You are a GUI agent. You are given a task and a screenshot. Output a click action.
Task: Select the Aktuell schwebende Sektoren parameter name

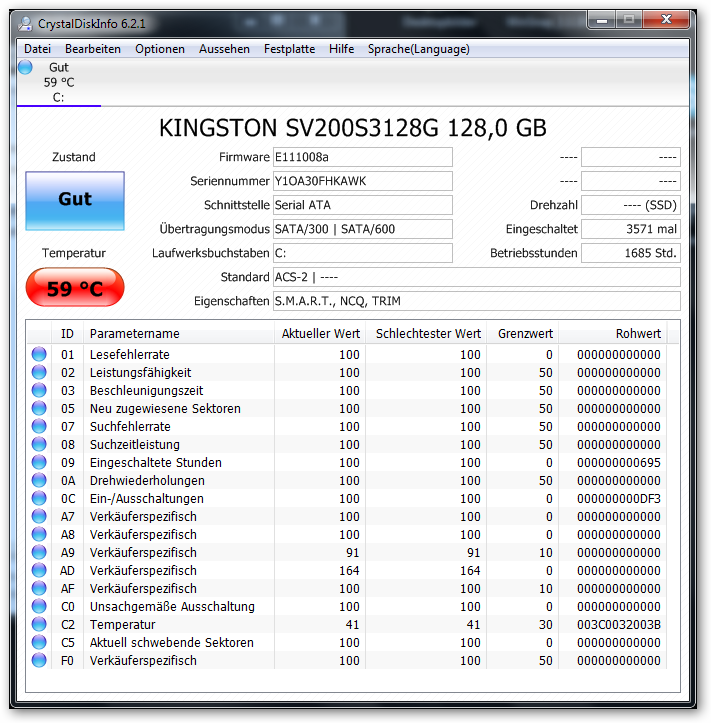(172, 642)
